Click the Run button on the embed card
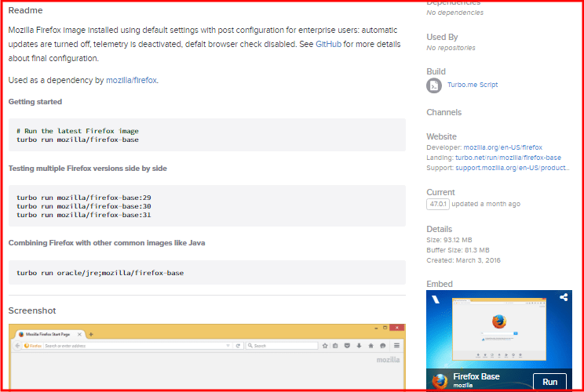584x392 pixels. pos(549,382)
